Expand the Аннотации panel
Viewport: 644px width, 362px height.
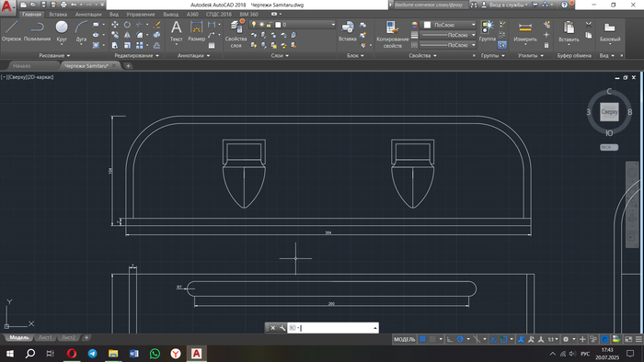193,55
